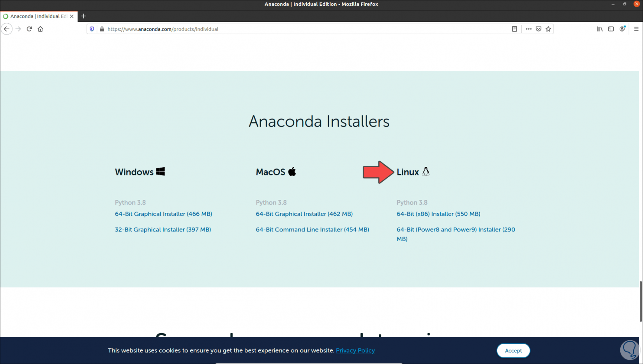The width and height of the screenshot is (643, 364).
Task: Open a new tab
Action: 83,16
